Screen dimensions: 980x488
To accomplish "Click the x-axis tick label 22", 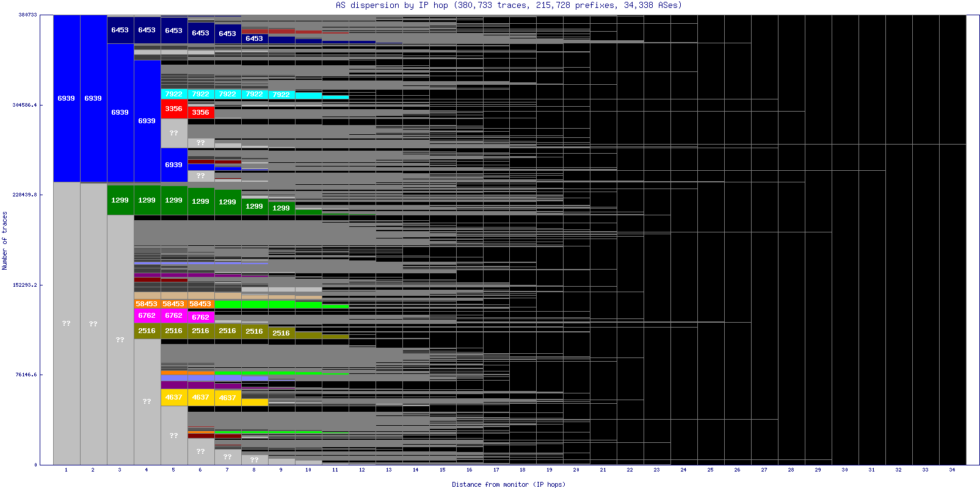I will (x=630, y=470).
